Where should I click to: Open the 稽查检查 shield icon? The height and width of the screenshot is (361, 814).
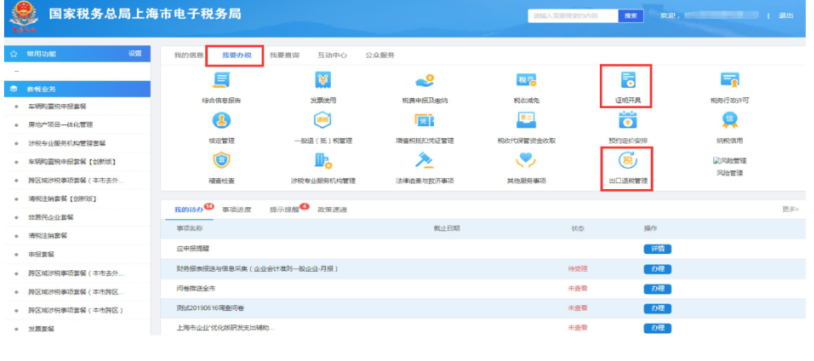221,161
